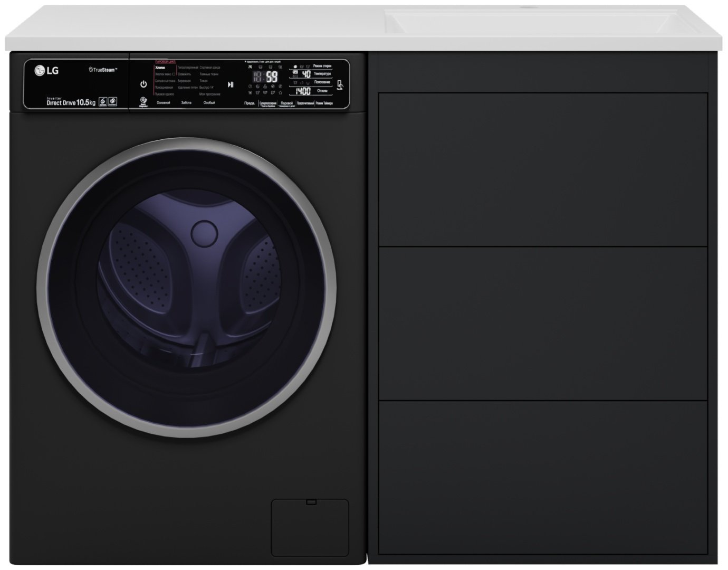Tap the 1400 spin speed readout
Screen dimensions: 728x570
[303, 91]
